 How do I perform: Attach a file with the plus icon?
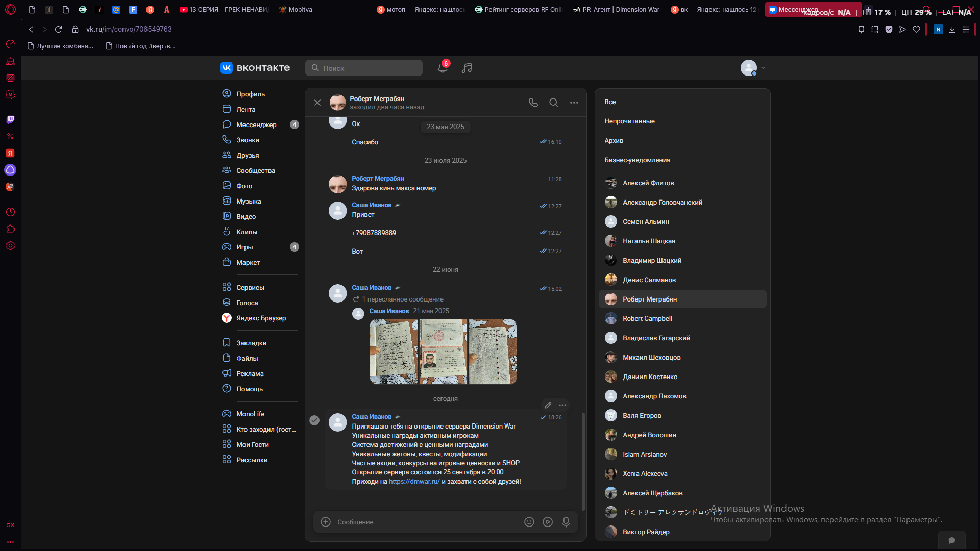[326, 522]
